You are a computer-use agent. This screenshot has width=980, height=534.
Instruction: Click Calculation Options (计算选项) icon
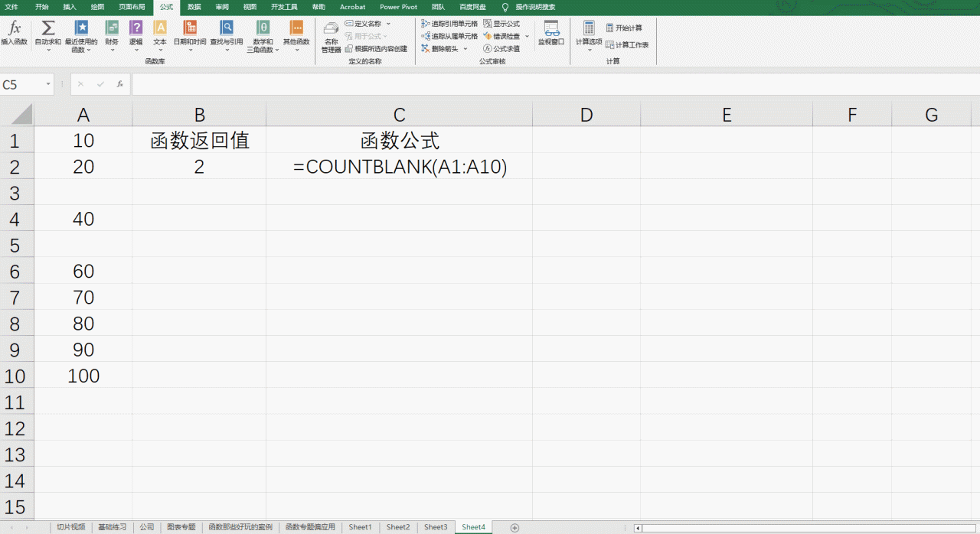pyautogui.click(x=589, y=28)
